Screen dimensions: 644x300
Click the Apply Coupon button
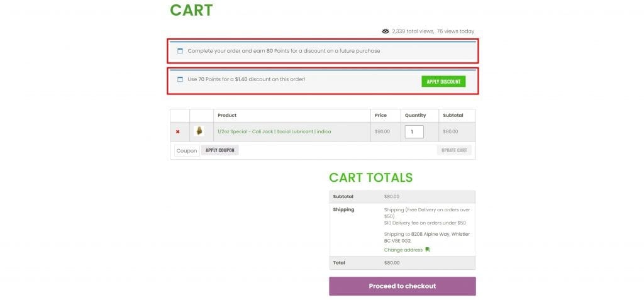pyautogui.click(x=220, y=150)
